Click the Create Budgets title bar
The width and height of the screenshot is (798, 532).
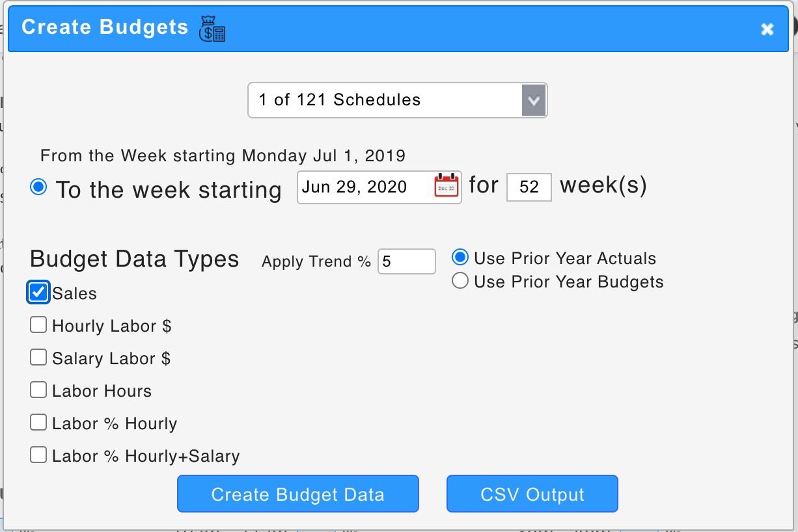tap(456, 29)
